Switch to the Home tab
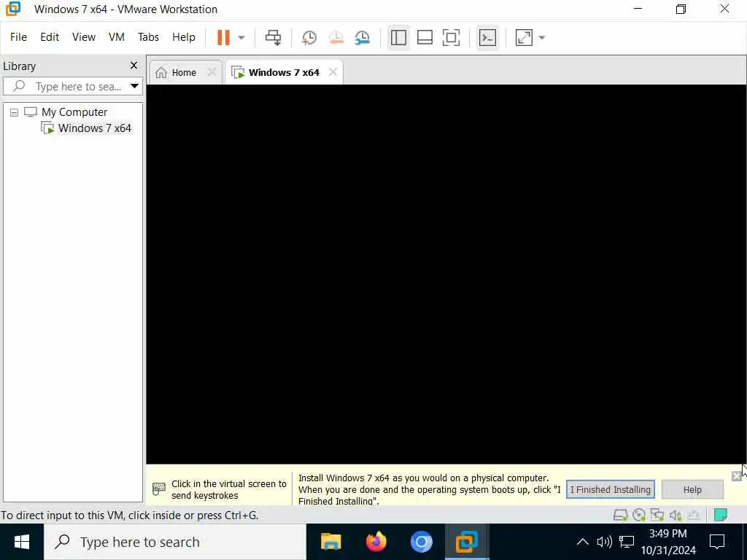 (x=184, y=72)
